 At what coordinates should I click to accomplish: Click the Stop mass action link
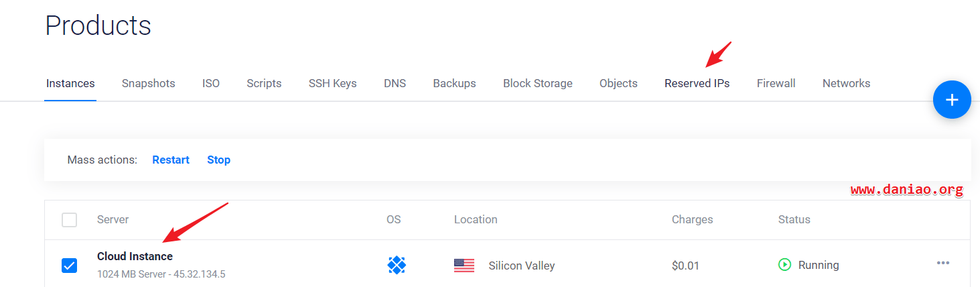tap(218, 160)
